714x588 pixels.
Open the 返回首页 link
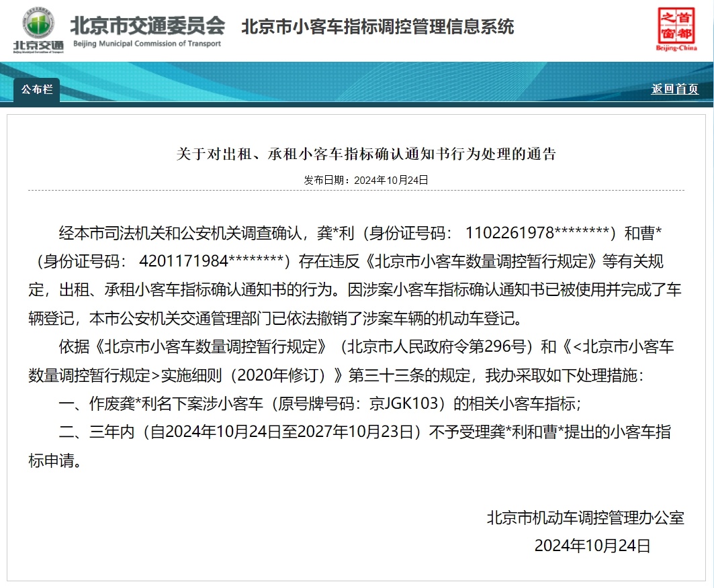[674, 89]
